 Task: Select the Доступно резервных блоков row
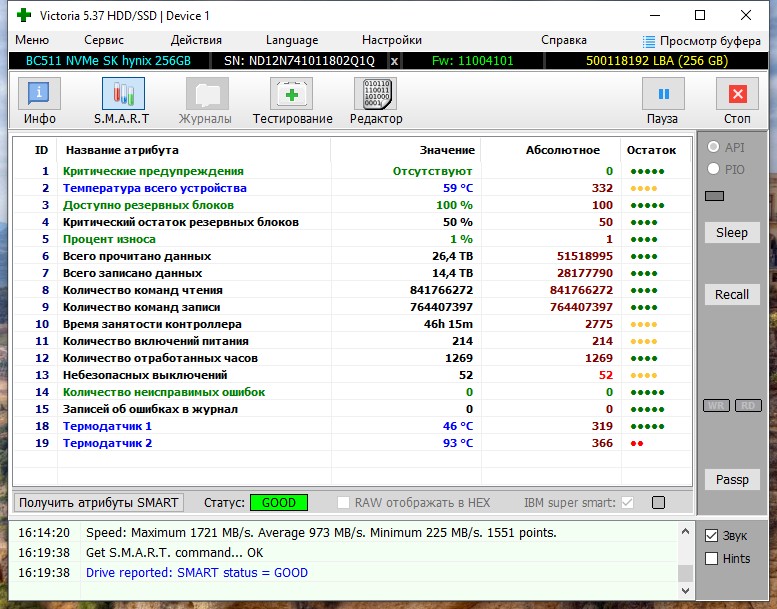[353, 205]
